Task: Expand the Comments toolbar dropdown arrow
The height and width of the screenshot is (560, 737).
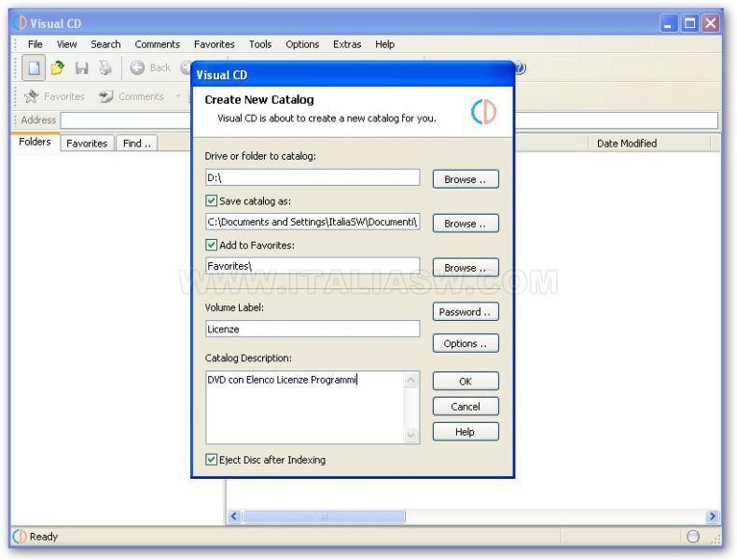Action: (x=178, y=96)
